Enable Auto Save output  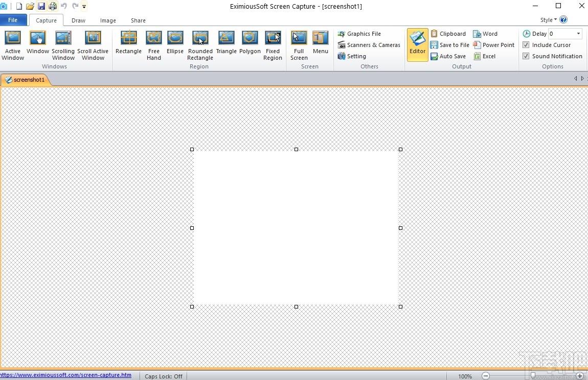coord(448,56)
